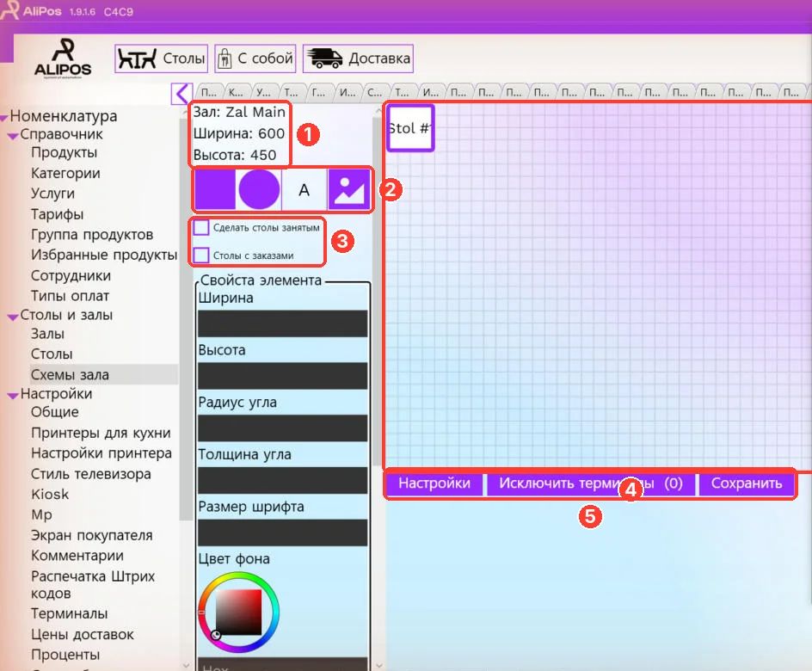Select the Stol #1 table on canvas
This screenshot has width=812, height=671.
pyautogui.click(x=410, y=128)
